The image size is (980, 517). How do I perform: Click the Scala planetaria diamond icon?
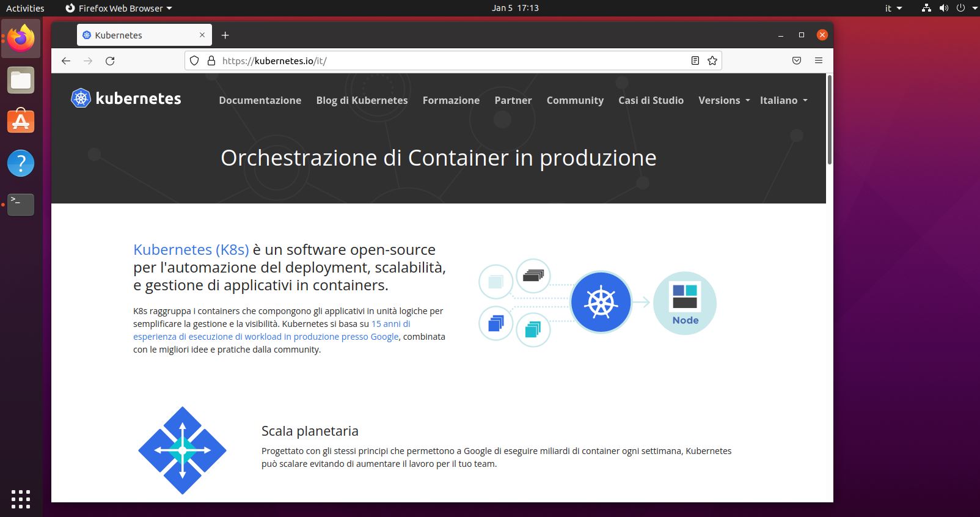pos(182,450)
